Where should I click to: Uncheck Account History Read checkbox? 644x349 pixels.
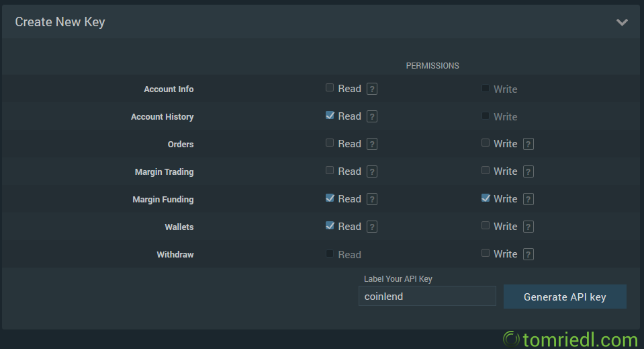pos(330,115)
